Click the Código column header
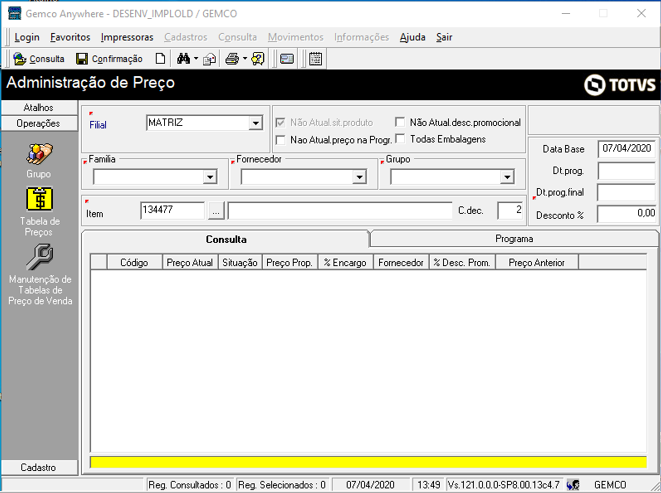 [134, 262]
